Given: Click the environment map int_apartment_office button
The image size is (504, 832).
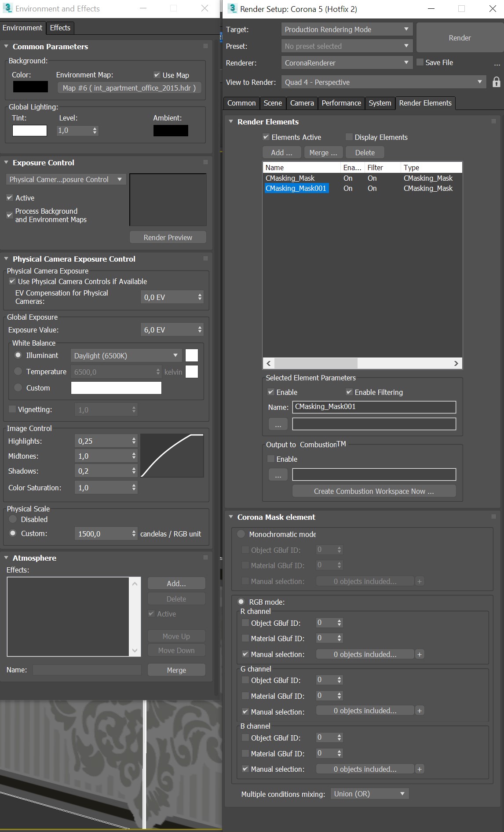Looking at the screenshot, I should coord(129,88).
